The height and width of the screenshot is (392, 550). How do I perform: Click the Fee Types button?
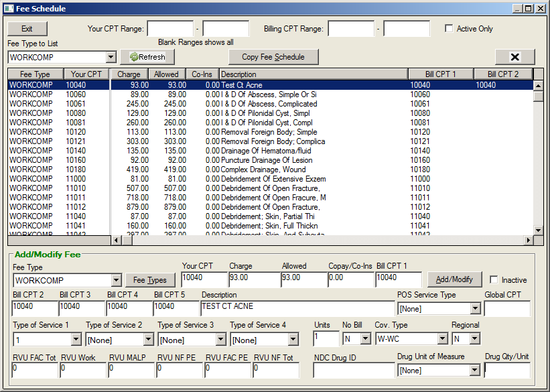[x=150, y=279]
